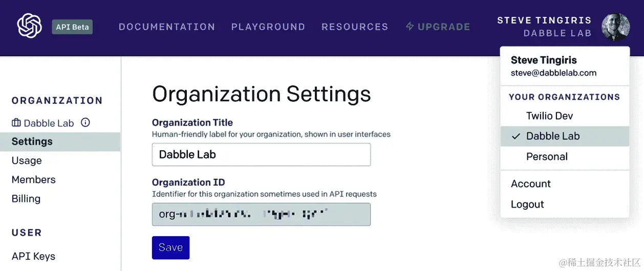The width and height of the screenshot is (644, 271).
Task: Click the YOUR ORGANIZATIONS header text
Action: tap(564, 97)
